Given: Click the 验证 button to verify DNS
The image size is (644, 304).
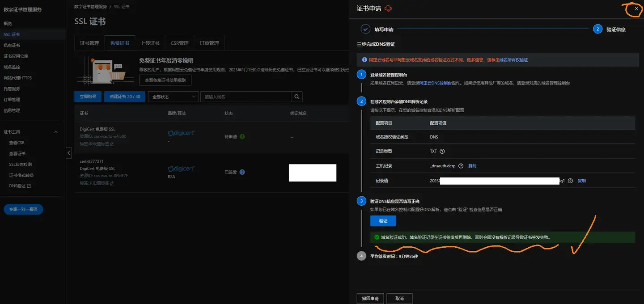Looking at the screenshot, I should point(383,220).
